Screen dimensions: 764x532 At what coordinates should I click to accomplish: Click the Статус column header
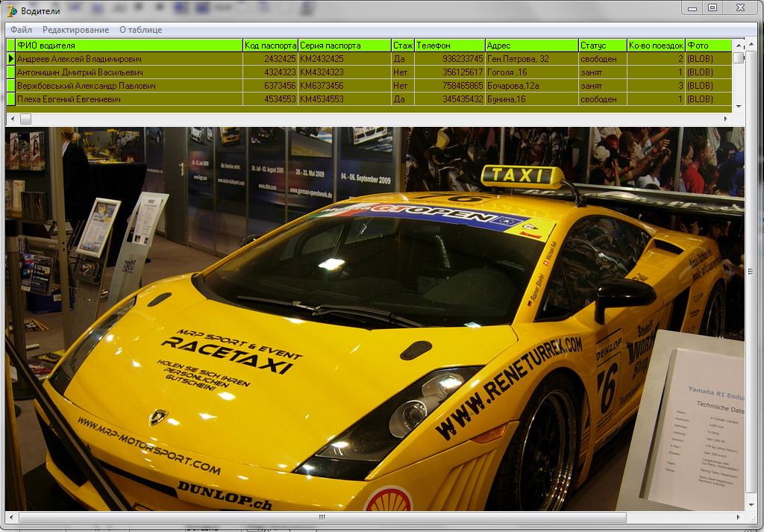point(603,46)
